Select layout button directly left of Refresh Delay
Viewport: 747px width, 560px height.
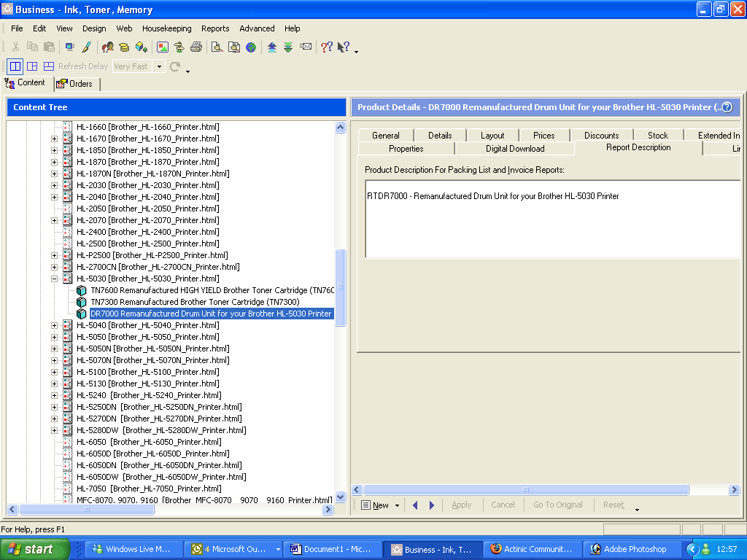click(48, 66)
